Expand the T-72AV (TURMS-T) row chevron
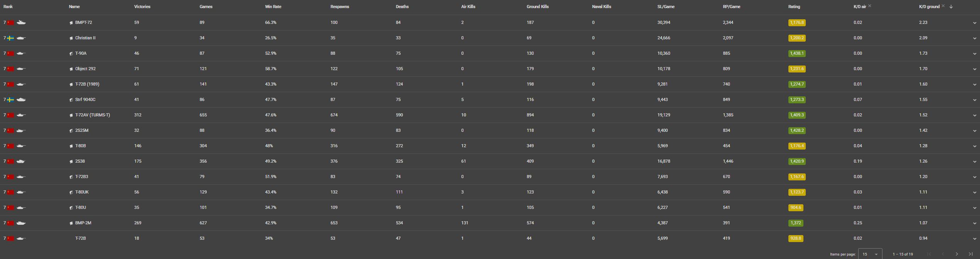 click(x=975, y=115)
